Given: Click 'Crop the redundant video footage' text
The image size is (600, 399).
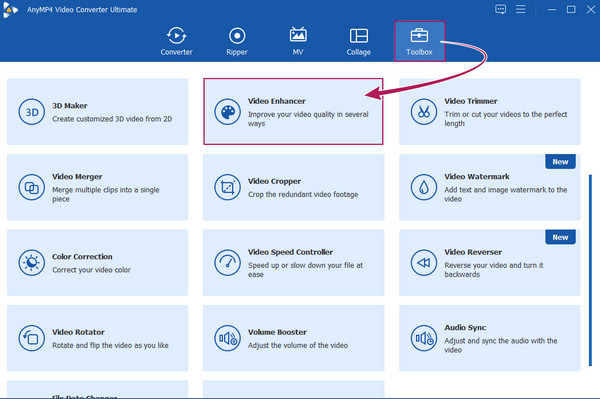Looking at the screenshot, I should 303,194.
